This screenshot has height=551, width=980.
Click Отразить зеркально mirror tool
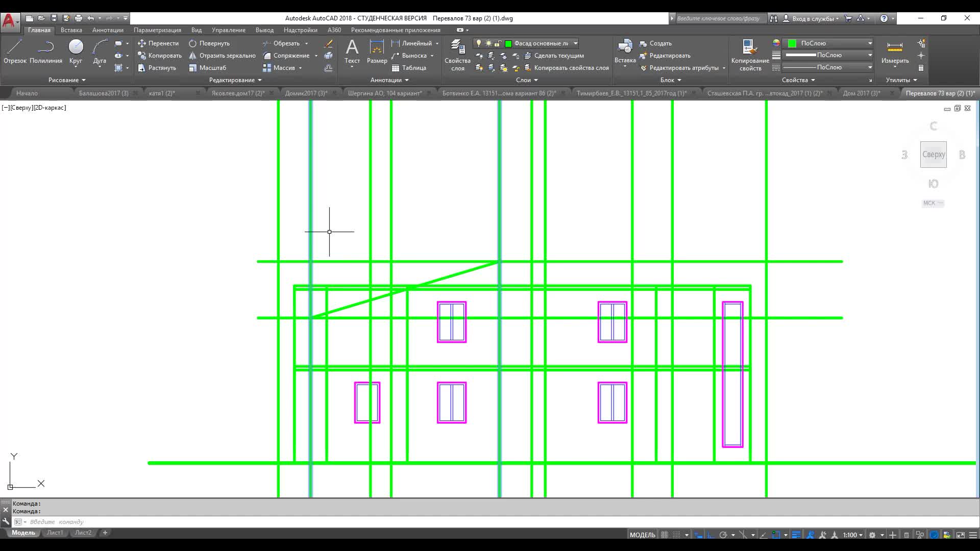click(222, 56)
